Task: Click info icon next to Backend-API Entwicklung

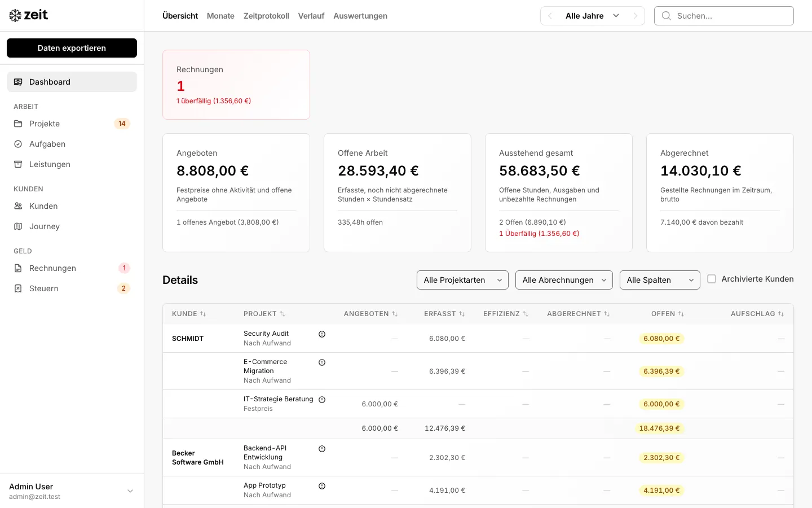Action: click(x=322, y=449)
